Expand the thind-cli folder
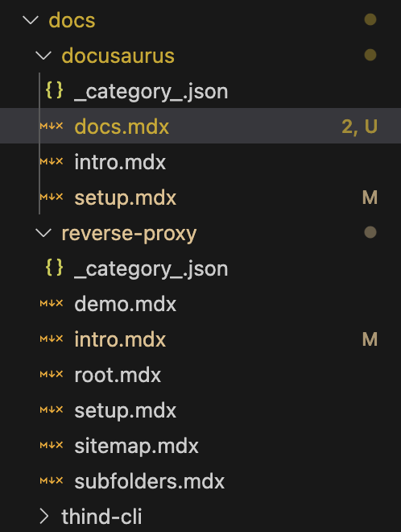401x532 pixels. tap(44, 516)
